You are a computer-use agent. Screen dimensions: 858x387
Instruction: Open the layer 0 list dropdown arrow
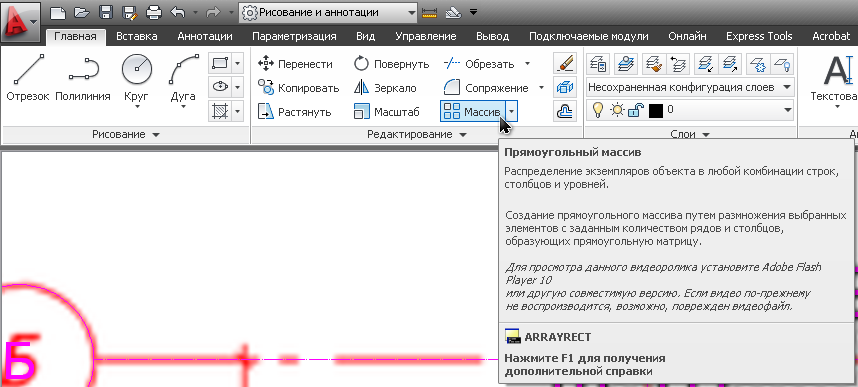coord(787,110)
